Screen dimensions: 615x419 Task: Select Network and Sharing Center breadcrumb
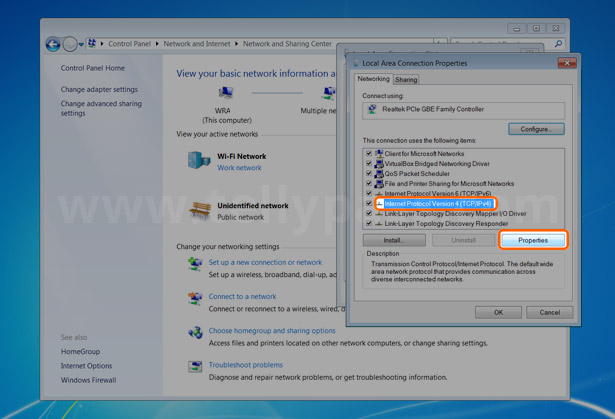click(x=287, y=44)
